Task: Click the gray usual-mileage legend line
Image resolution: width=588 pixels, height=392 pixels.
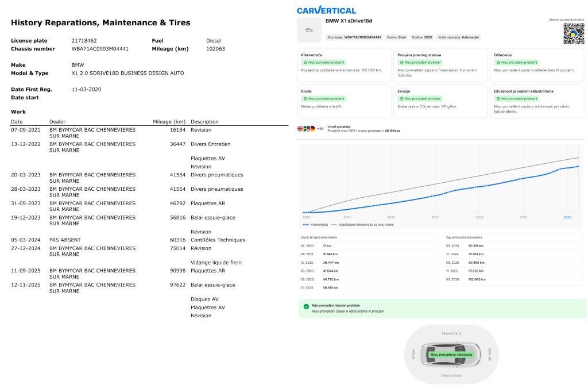Action: tap(334, 225)
